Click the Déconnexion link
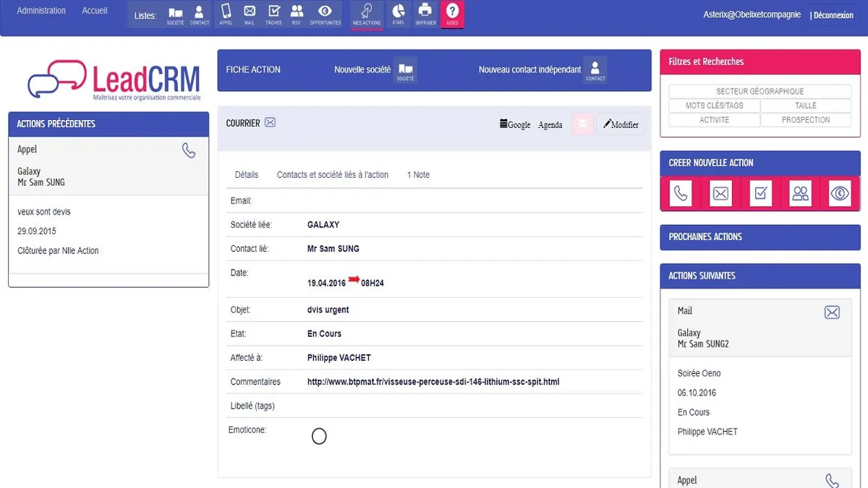The width and height of the screenshot is (868, 488). coord(833,15)
